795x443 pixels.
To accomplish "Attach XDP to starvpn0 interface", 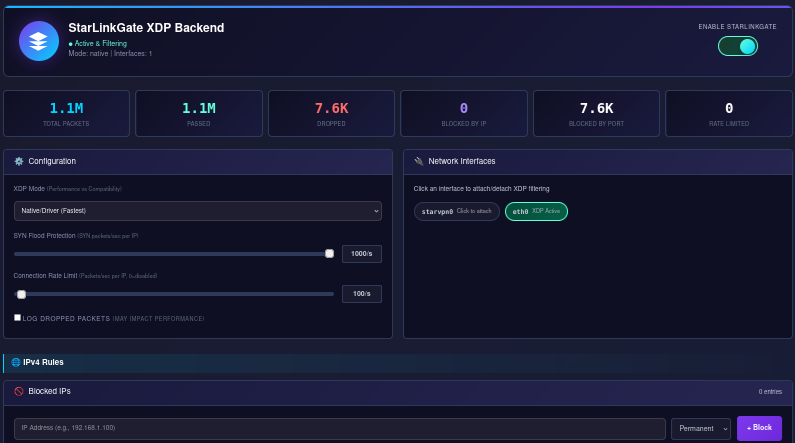I will coord(456,211).
